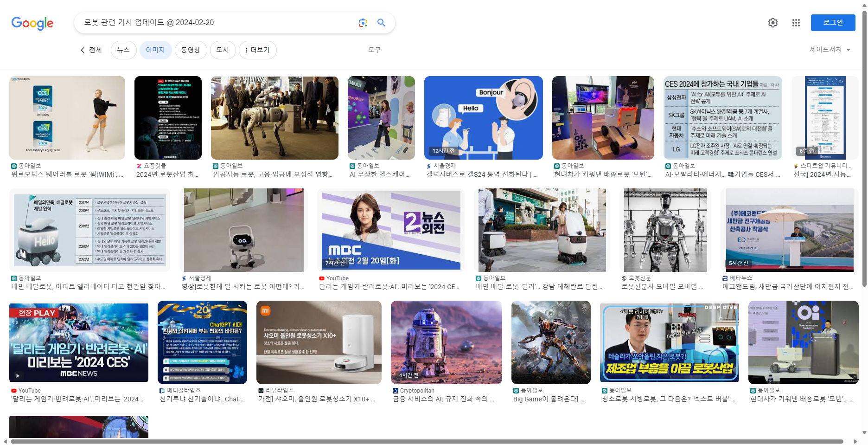Click YouTube icon under 현장 PLAY video
The image size is (868, 445).
14,391
